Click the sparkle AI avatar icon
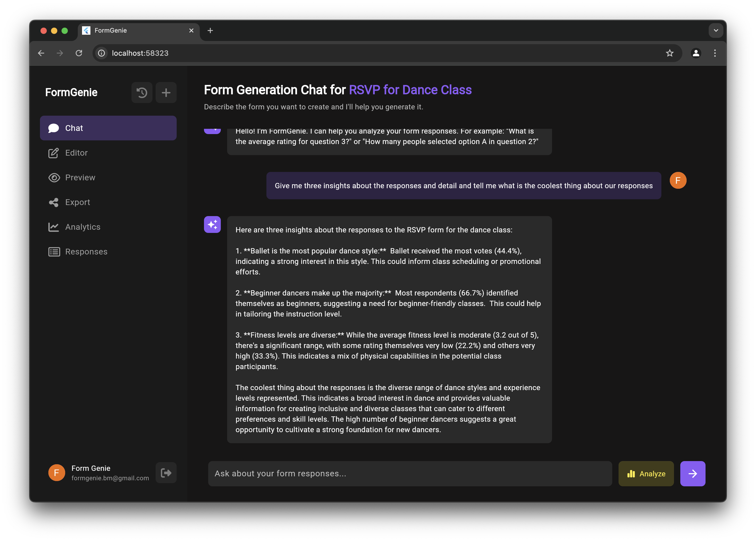756x541 pixels. (212, 224)
